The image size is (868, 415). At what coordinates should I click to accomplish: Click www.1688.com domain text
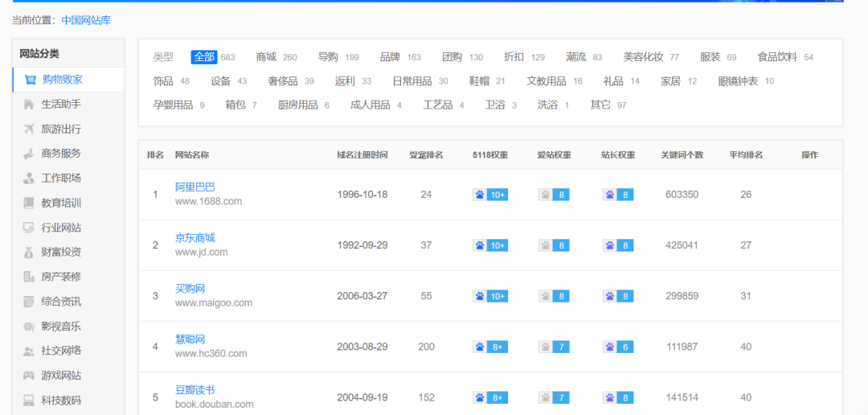[209, 201]
